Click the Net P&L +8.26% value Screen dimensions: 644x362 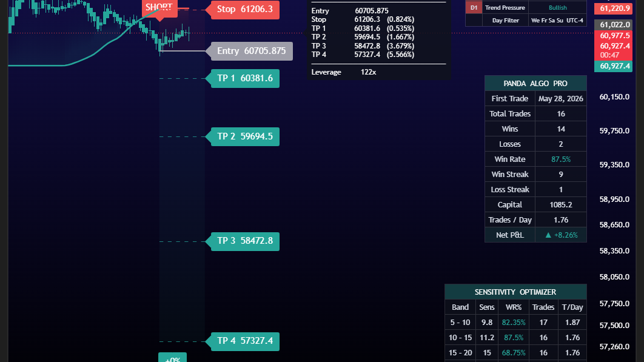[561, 235]
